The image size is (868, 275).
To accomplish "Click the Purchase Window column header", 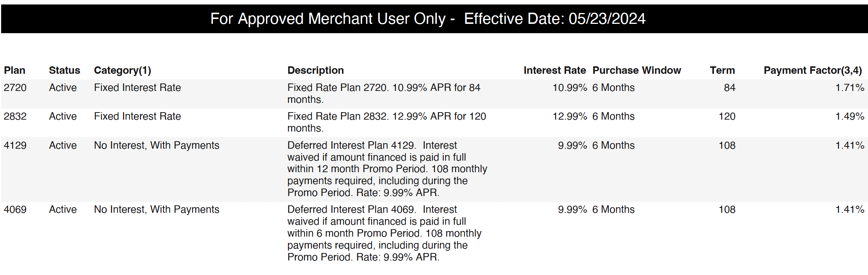I will (637, 70).
